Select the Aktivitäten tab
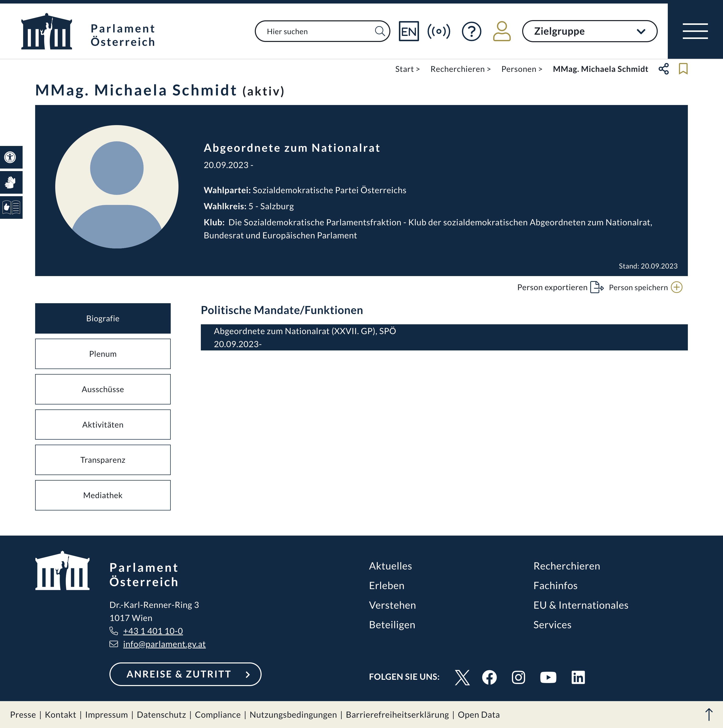The width and height of the screenshot is (723, 728). point(103,425)
